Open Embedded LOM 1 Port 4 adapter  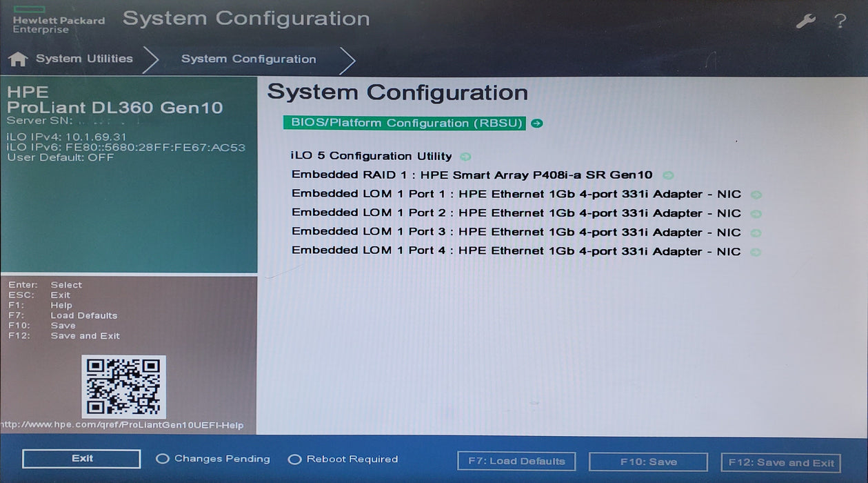[516, 251]
